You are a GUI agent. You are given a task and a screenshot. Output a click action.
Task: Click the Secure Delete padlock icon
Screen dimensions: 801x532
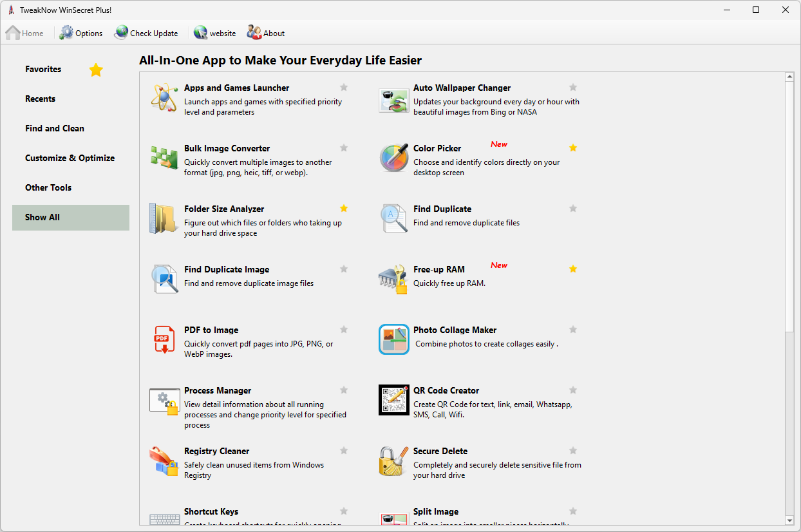(x=393, y=461)
